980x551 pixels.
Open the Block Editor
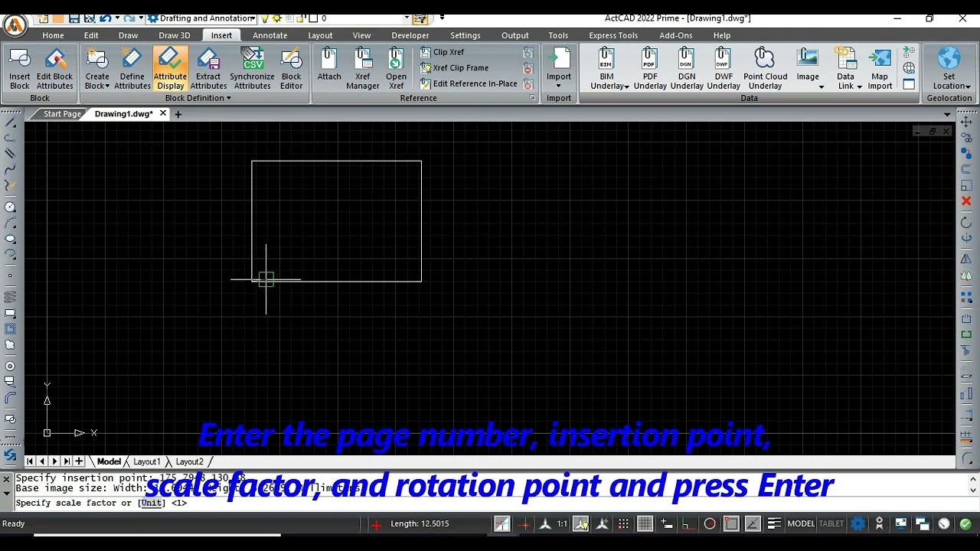pos(292,68)
